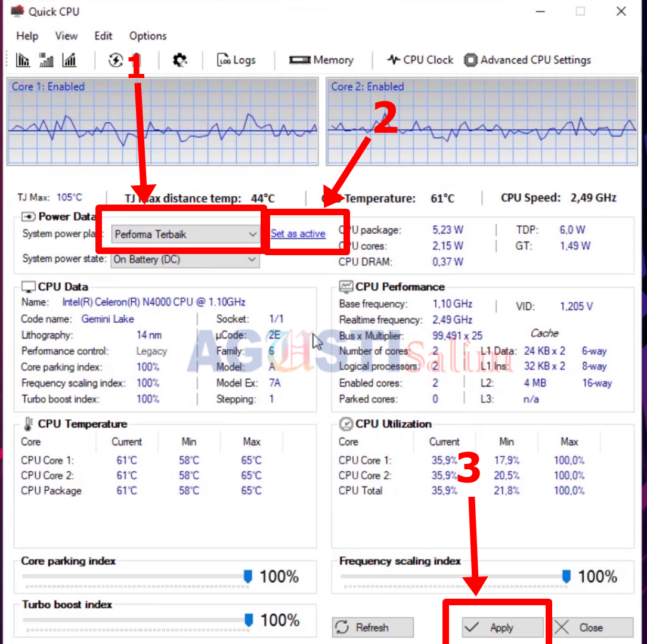Click the CPU cores value 2,15 W

448,246
